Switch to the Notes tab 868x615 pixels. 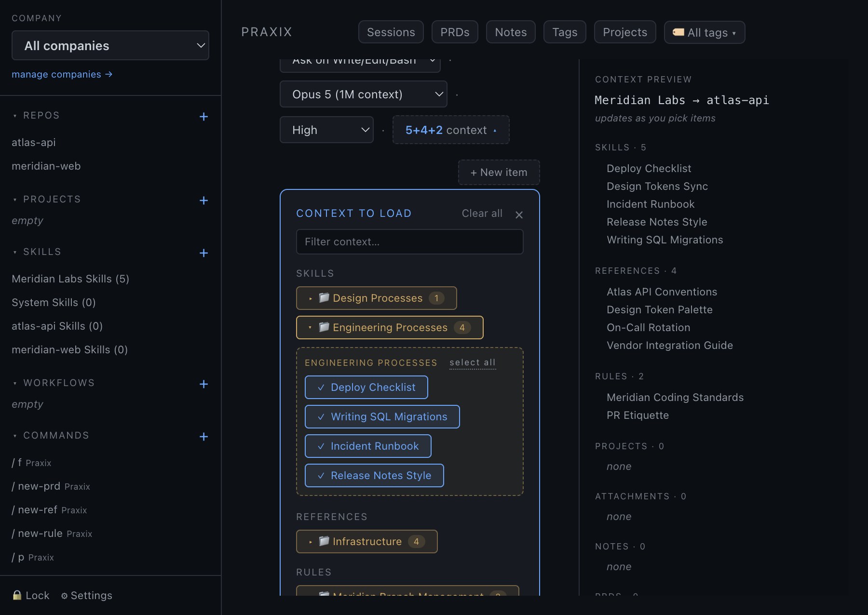click(x=511, y=32)
